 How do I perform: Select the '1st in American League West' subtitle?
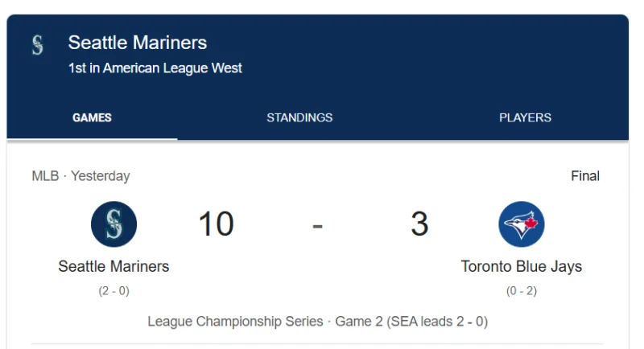pyautogui.click(x=155, y=68)
